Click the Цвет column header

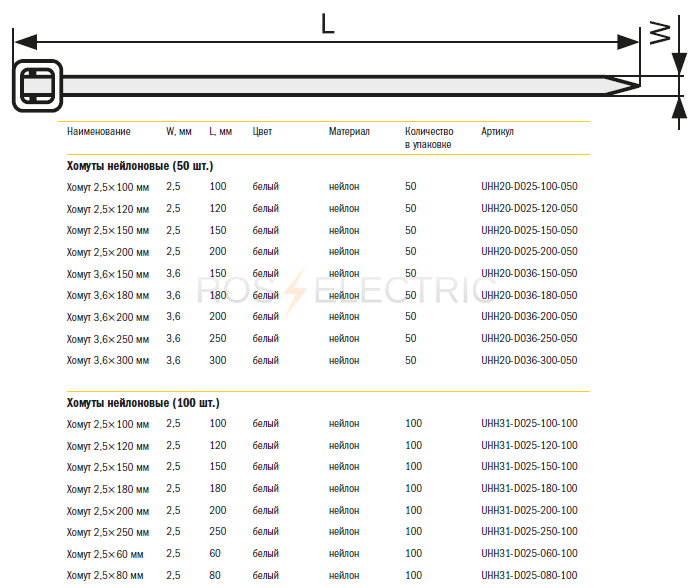pyautogui.click(x=262, y=131)
